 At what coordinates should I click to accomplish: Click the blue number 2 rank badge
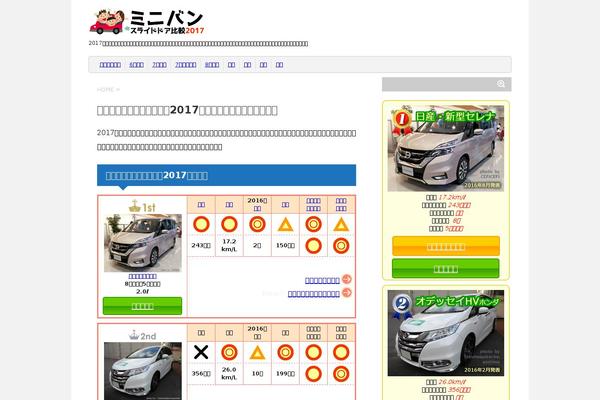coord(401,304)
